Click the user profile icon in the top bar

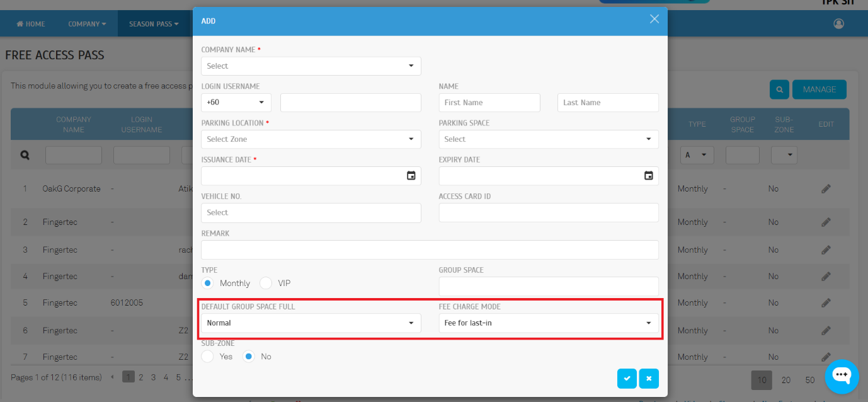pyautogui.click(x=838, y=24)
